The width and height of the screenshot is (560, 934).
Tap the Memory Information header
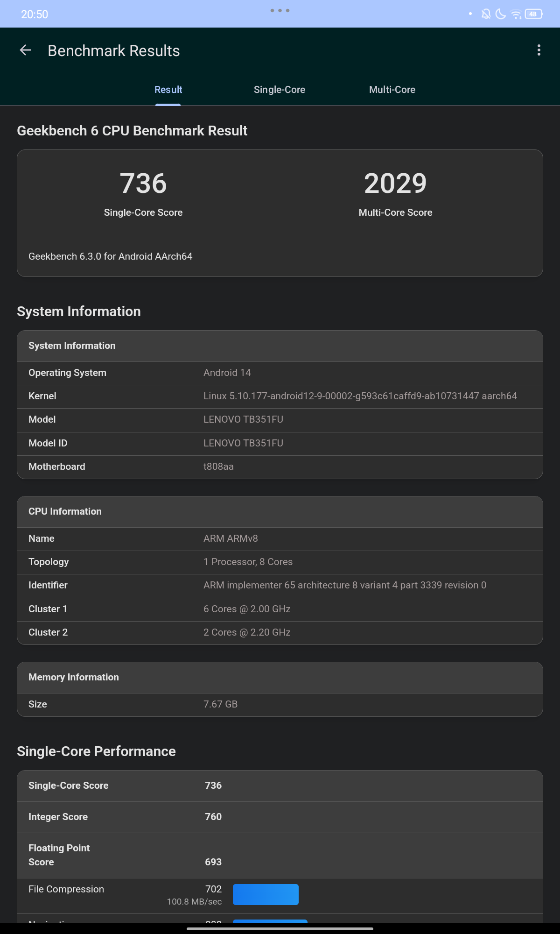280,677
